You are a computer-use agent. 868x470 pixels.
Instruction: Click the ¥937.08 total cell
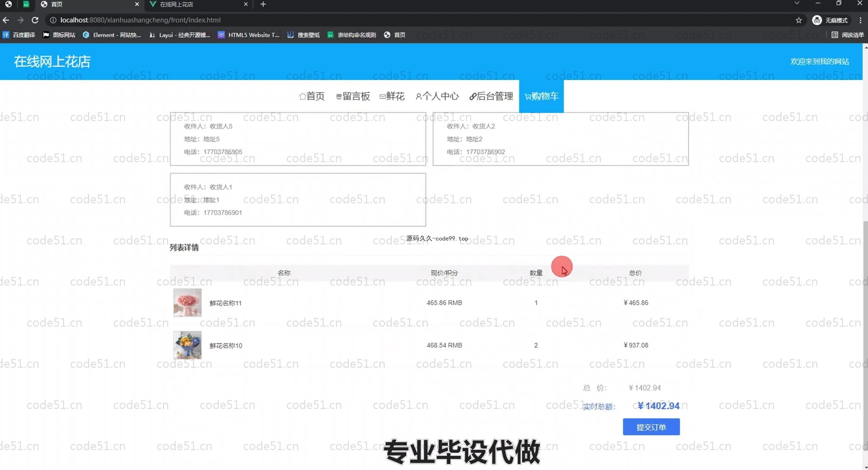click(636, 345)
